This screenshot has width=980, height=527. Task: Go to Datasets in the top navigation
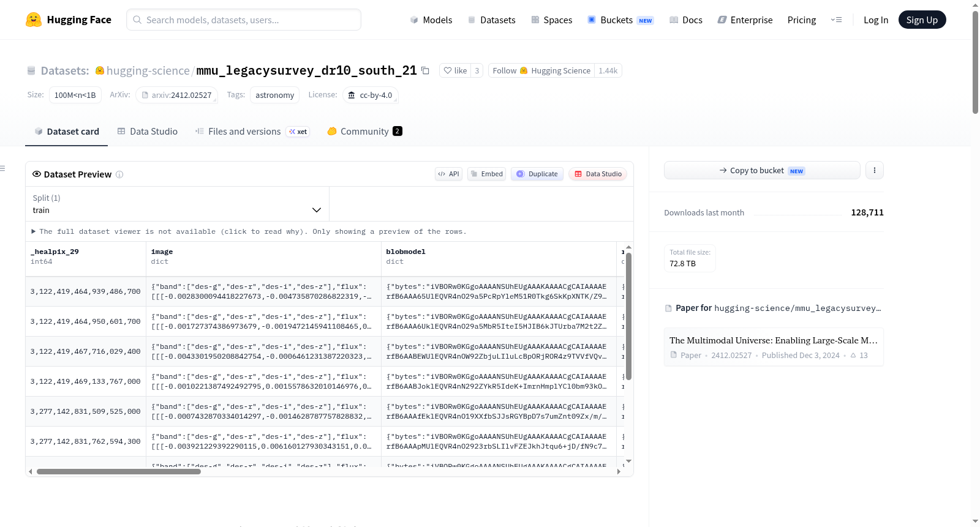(491, 20)
